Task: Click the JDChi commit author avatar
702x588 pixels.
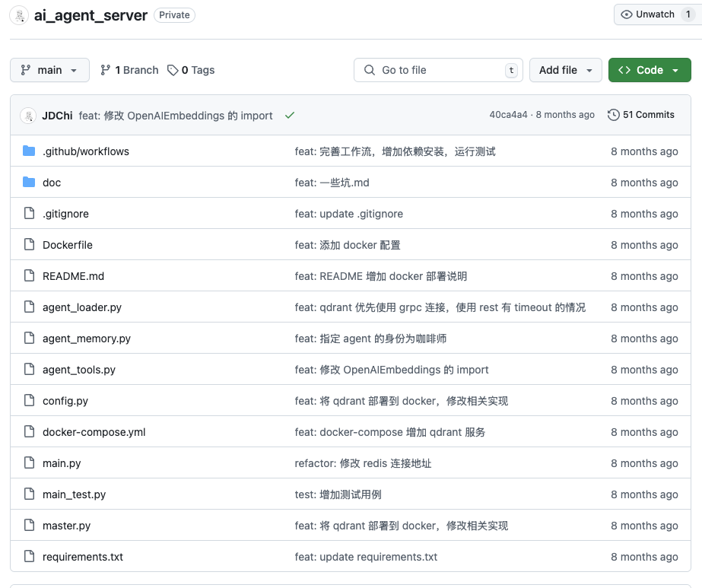Action: coord(28,116)
